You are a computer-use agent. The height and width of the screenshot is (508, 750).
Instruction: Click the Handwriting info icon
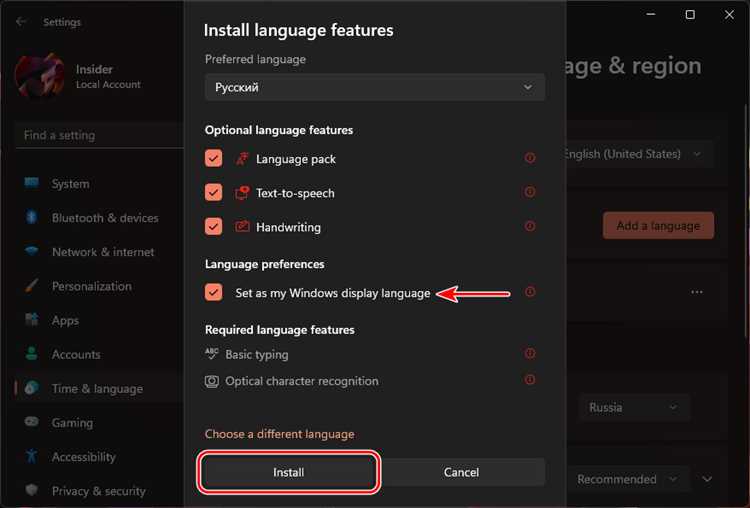tap(529, 226)
